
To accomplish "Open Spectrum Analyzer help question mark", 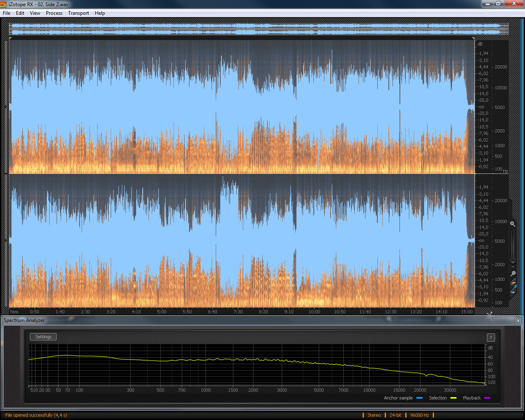I will 491,338.
